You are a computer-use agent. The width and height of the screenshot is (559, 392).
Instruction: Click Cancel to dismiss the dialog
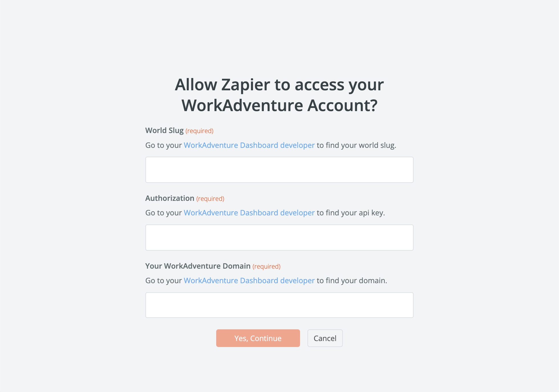[x=325, y=338]
